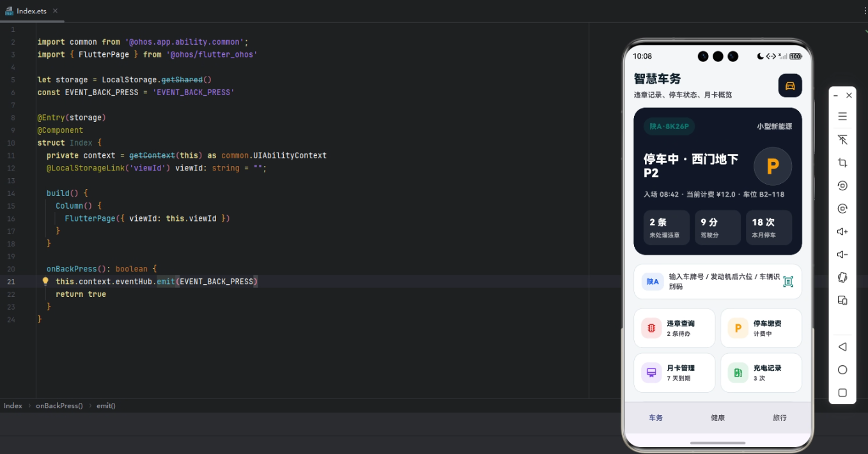Click the 停车中 · 西门地下 P2 heading
This screenshot has height=454, width=868.
coord(691,166)
